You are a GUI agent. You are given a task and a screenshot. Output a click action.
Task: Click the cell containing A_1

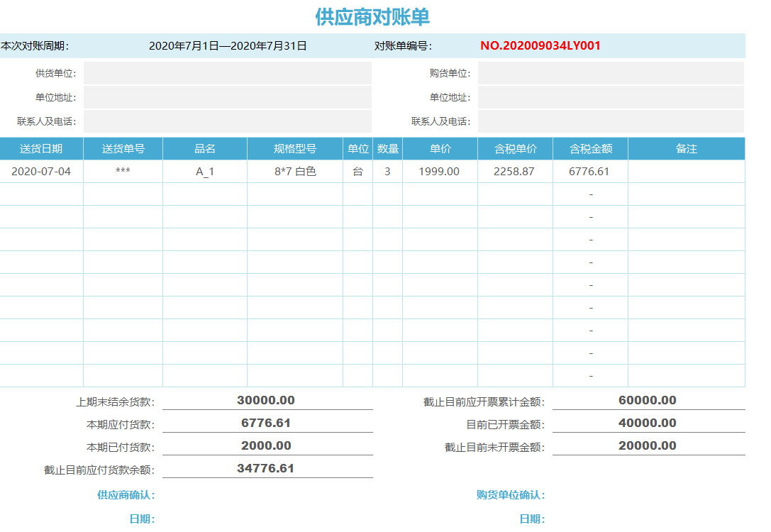[x=204, y=171]
